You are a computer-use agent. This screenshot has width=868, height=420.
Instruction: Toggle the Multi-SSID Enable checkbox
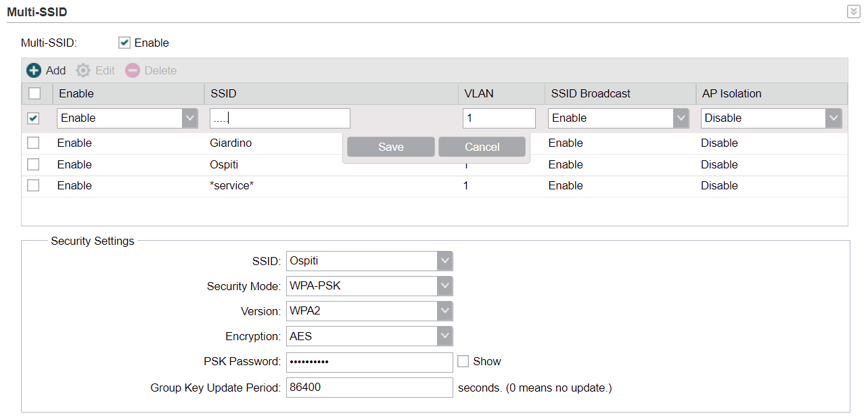click(x=124, y=43)
